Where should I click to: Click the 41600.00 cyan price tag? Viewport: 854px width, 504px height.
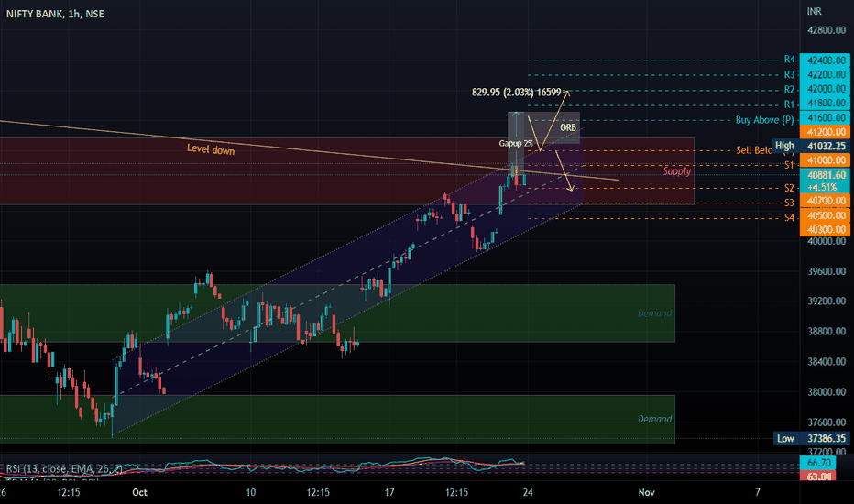(x=825, y=117)
